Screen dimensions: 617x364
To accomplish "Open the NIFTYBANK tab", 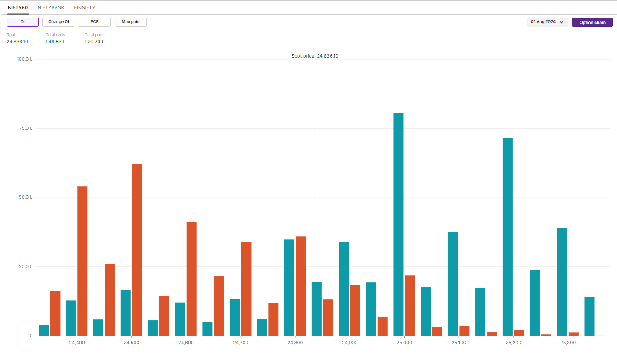I will (x=51, y=8).
